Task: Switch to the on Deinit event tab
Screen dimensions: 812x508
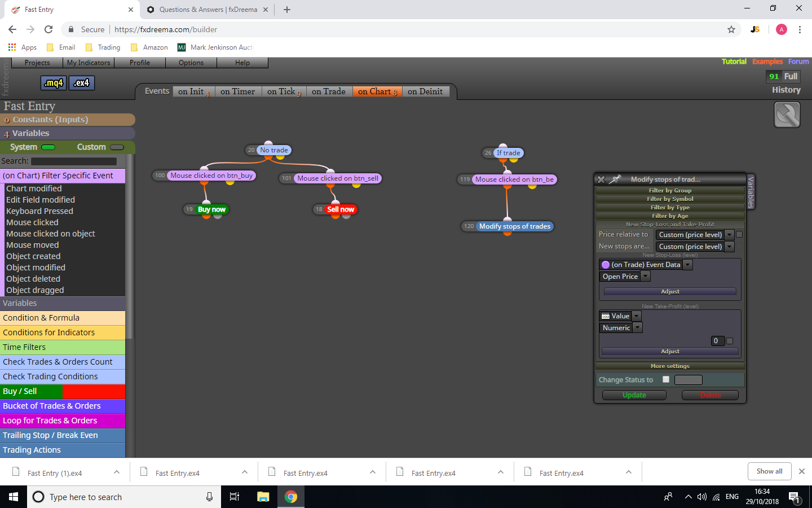Action: click(x=426, y=91)
